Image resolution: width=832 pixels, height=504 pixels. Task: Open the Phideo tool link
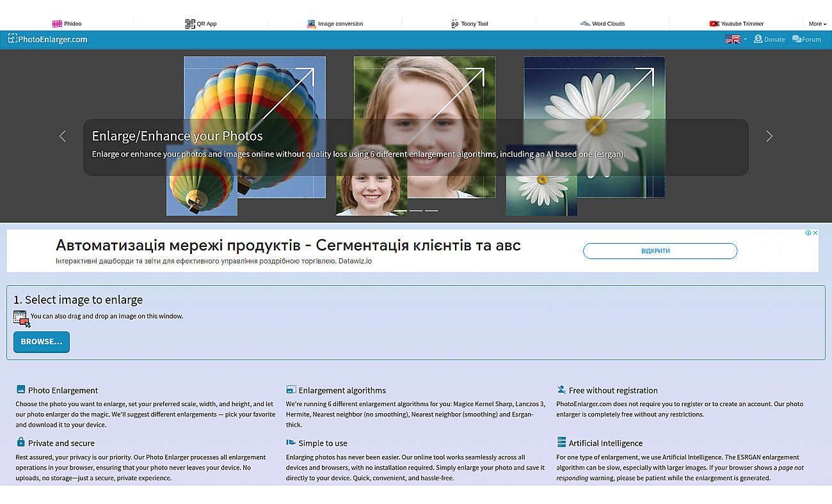67,24
